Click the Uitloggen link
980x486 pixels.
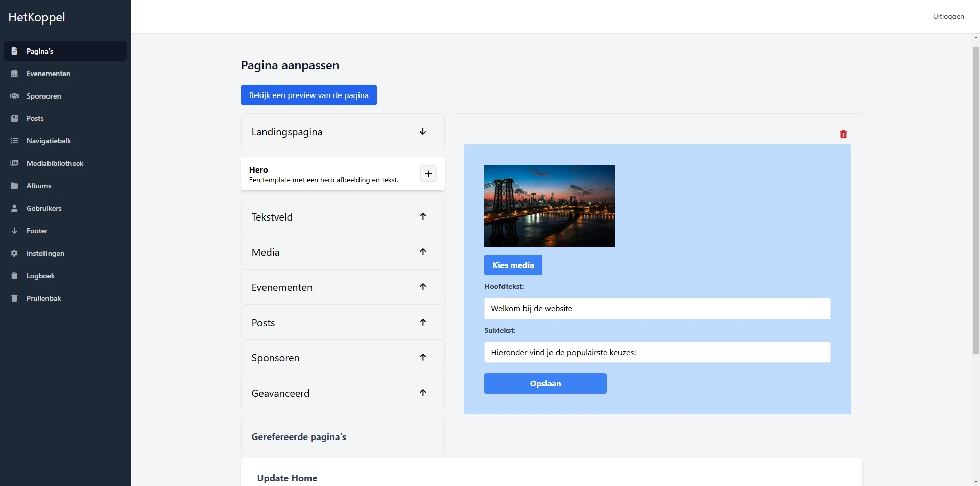[948, 16]
